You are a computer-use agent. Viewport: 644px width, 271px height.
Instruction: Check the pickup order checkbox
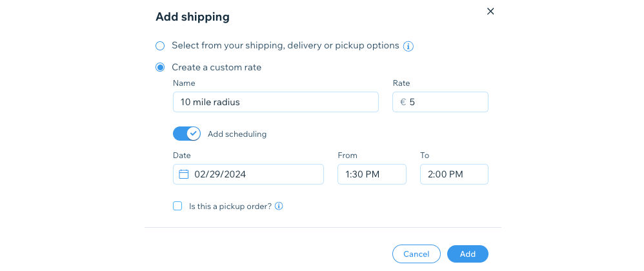pos(177,206)
